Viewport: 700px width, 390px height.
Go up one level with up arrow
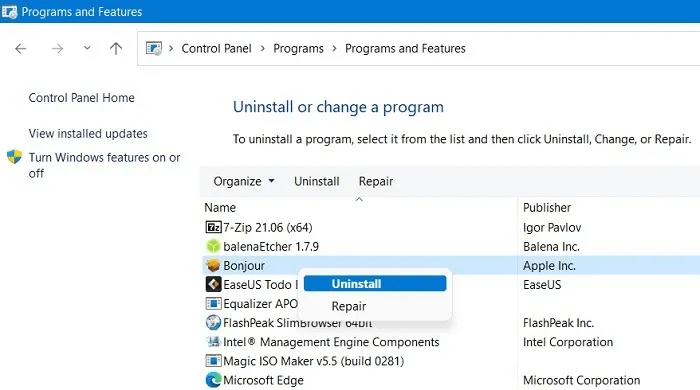(x=116, y=48)
